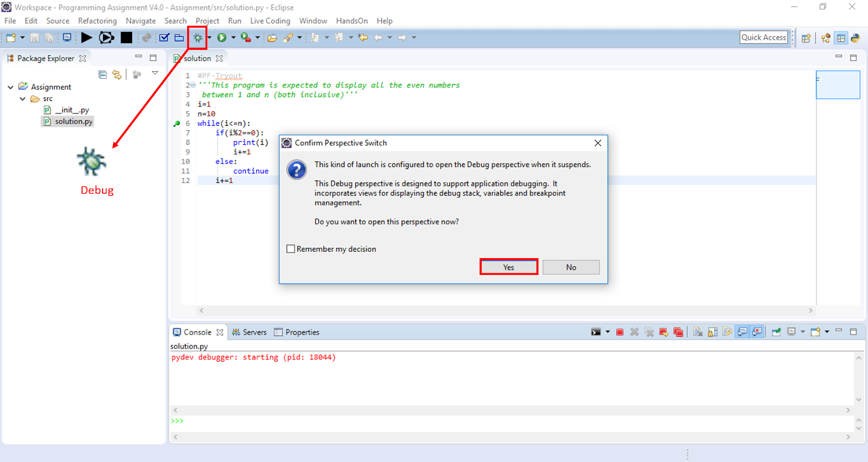
Task: Click the Back navigation arrow
Action: 378,37
